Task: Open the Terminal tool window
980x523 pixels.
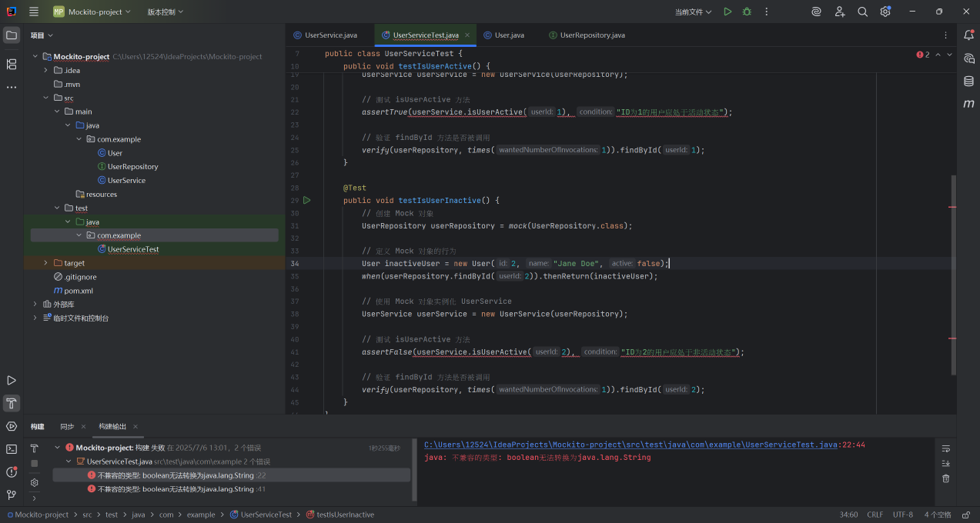Action: coord(12,448)
